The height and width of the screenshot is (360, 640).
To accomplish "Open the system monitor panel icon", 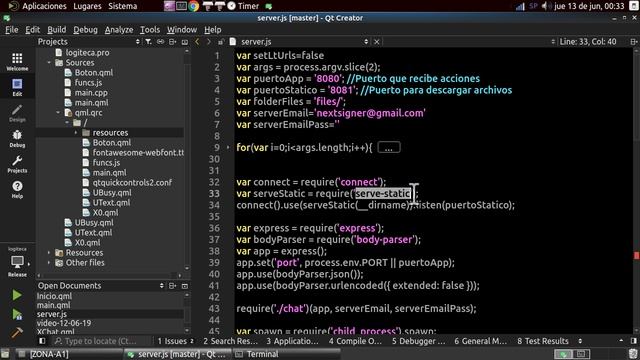I will point(181,6).
